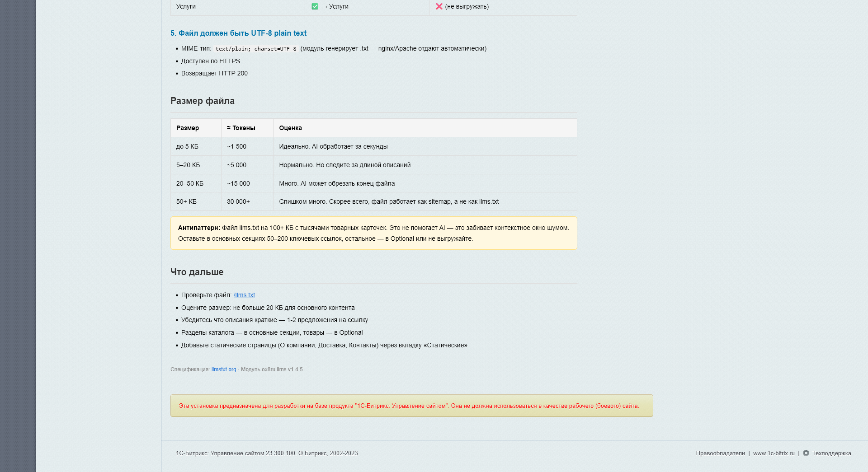Click the gear icon beside Техподдержка
Image resolution: width=868 pixels, height=472 pixels.
pyautogui.click(x=807, y=453)
